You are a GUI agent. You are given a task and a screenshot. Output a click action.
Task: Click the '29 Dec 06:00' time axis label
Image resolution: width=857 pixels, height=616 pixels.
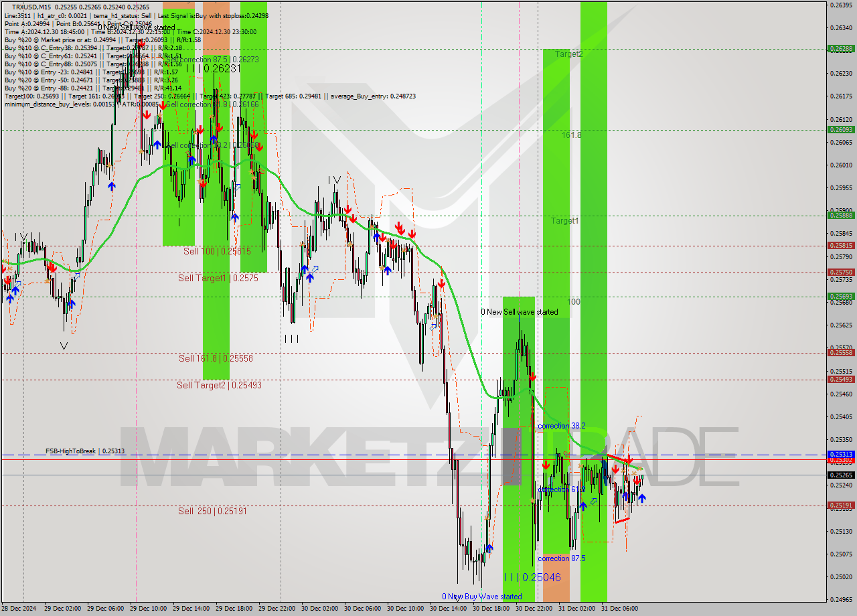pyautogui.click(x=104, y=609)
